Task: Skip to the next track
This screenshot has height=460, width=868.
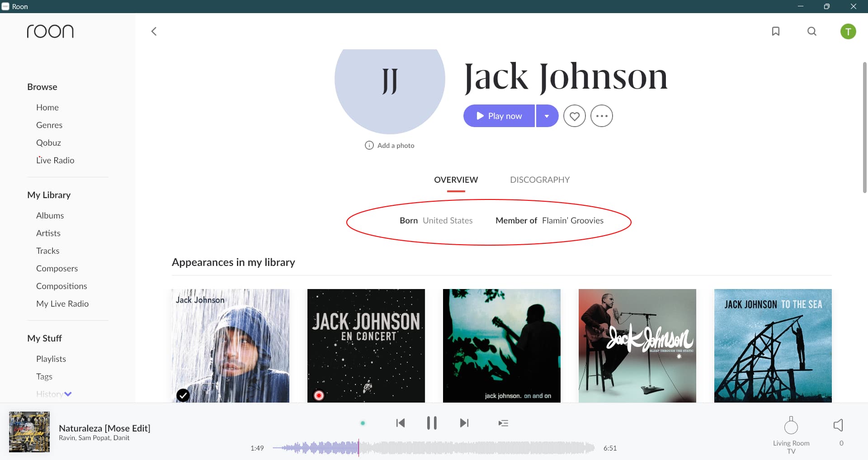Action: tap(464, 423)
